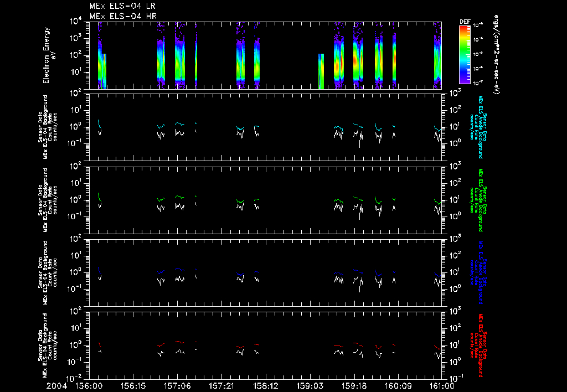The image size is (567, 392).
Task: Select the "Electron Energy eV" axis label
Action: coord(49,55)
